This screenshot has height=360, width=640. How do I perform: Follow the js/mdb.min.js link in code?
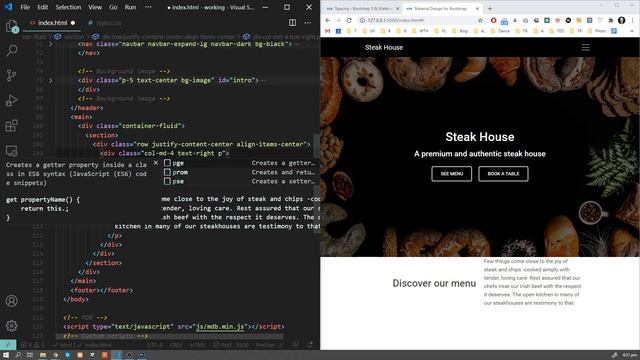(x=220, y=327)
